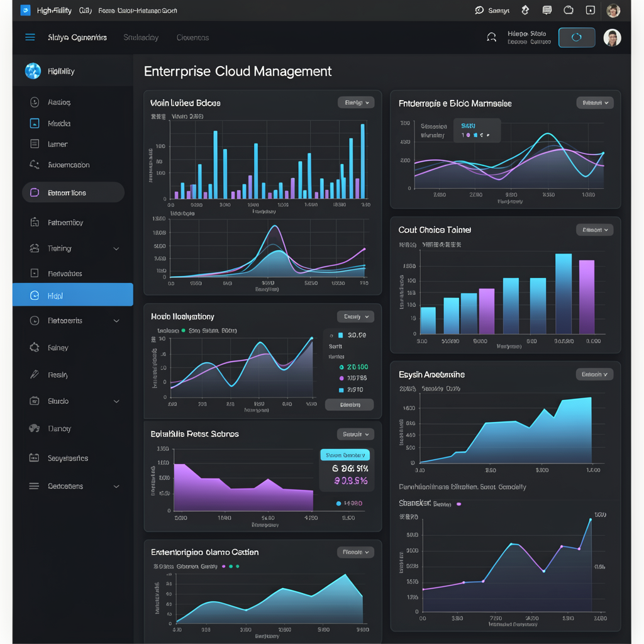Screen dimensions: 644x644
Task: Click the diamond pin icon in top bar
Action: 525,10
